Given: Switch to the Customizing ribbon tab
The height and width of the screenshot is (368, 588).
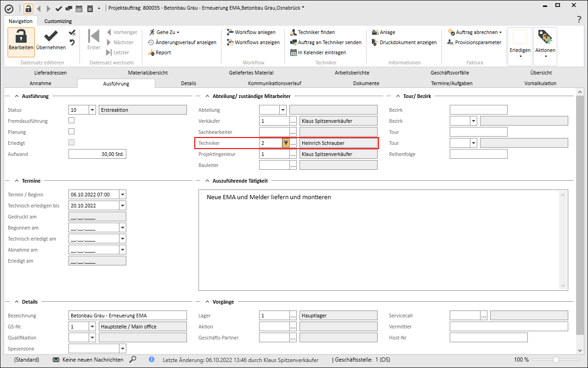Looking at the screenshot, I should (58, 21).
